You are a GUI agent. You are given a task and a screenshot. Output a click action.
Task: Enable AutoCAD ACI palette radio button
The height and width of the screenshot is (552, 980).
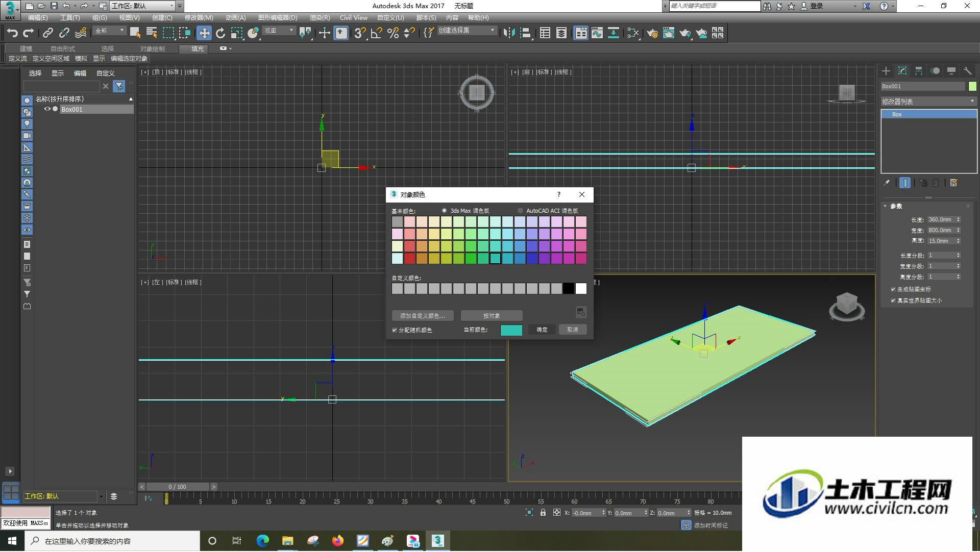click(520, 211)
